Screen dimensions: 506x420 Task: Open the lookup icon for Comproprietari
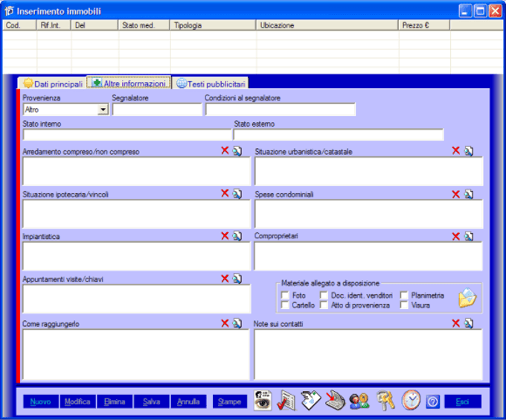tap(469, 237)
